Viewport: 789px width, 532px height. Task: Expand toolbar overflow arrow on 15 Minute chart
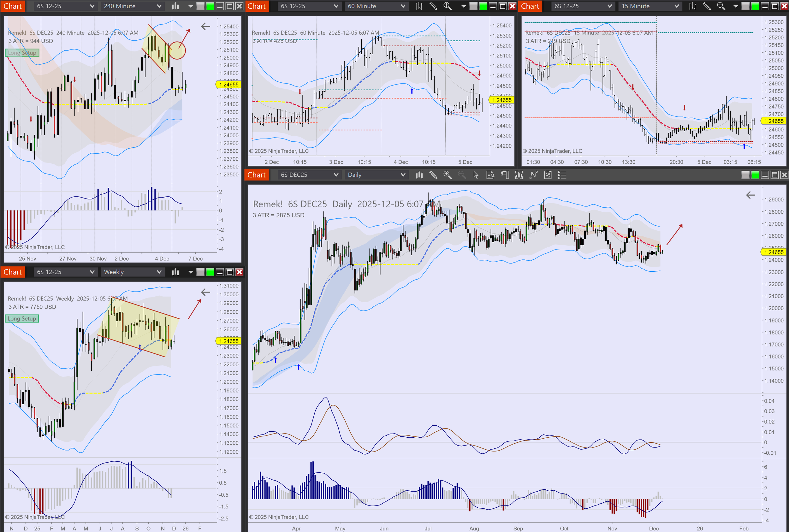[x=736, y=6]
